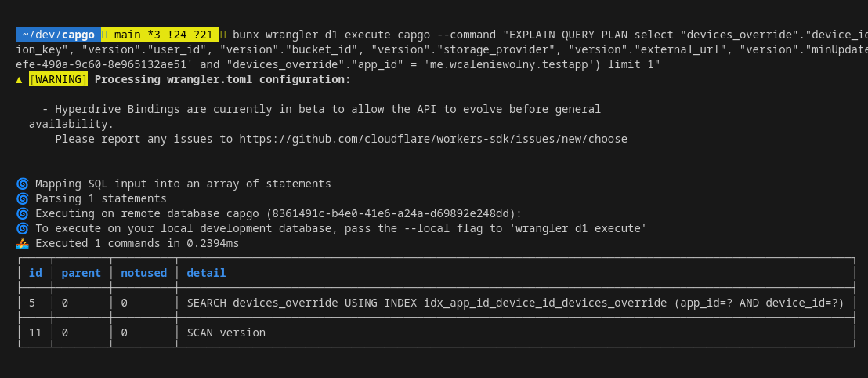Click the ~/dev/capgo prompt path segment

pyautogui.click(x=58, y=35)
